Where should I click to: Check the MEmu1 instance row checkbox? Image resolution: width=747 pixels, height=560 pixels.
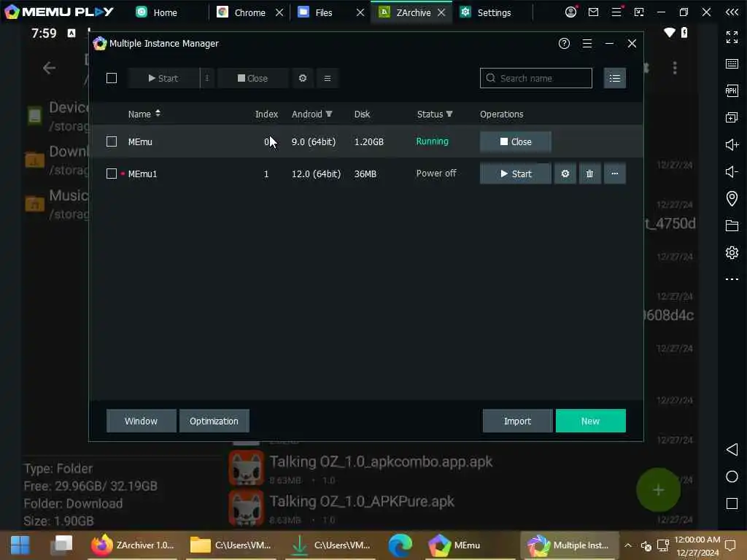pos(112,174)
